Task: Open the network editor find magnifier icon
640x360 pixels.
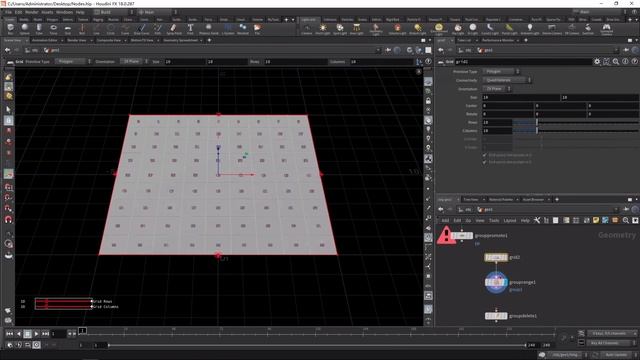Action: click(626, 220)
